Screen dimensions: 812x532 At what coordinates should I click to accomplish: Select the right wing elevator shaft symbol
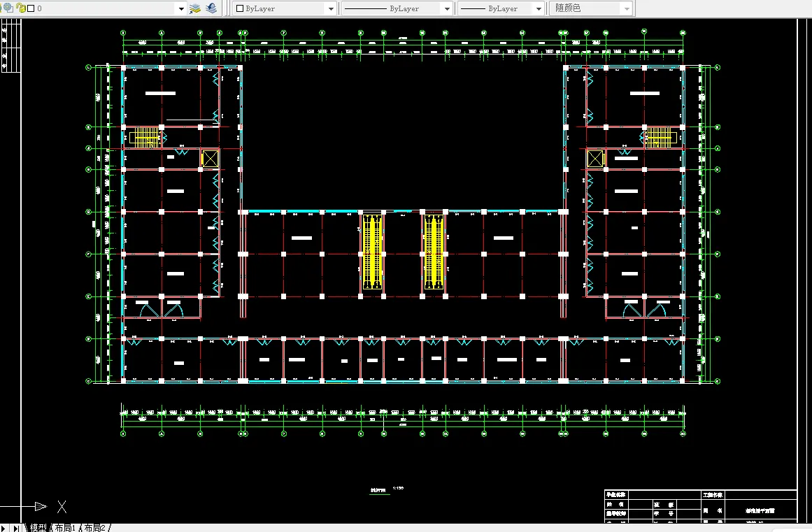point(595,159)
